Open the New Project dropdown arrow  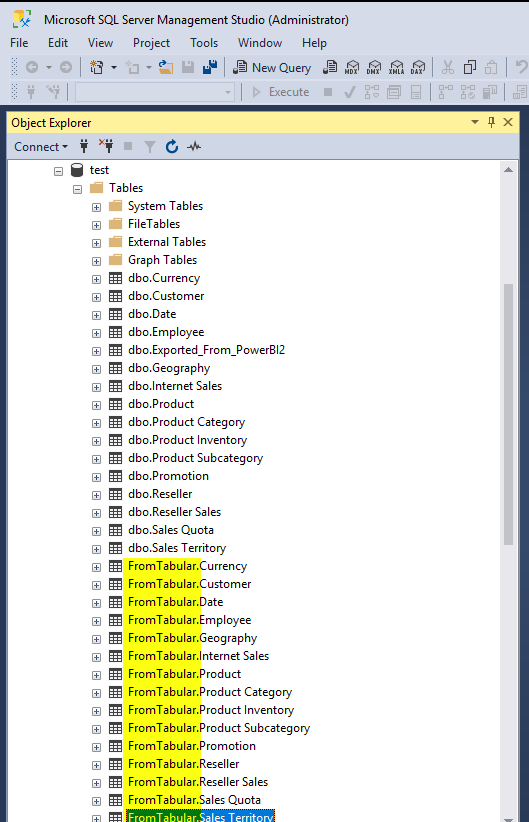coord(114,68)
